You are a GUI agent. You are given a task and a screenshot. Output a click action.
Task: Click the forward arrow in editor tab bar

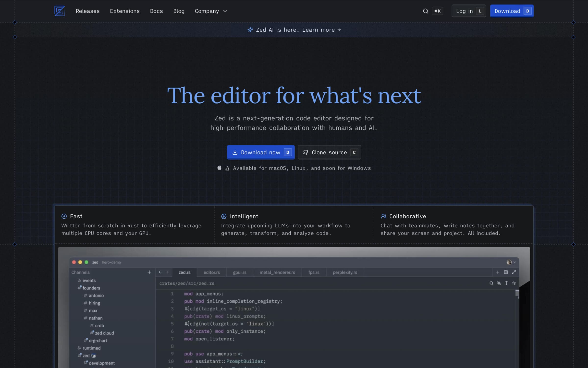point(167,272)
